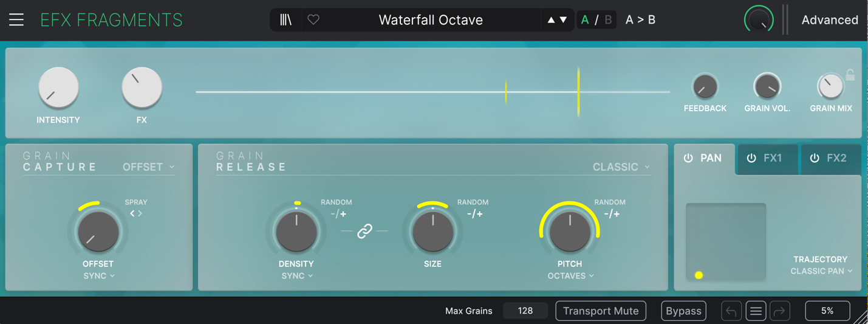Open Pitch OCTAVES dropdown

coord(570,276)
